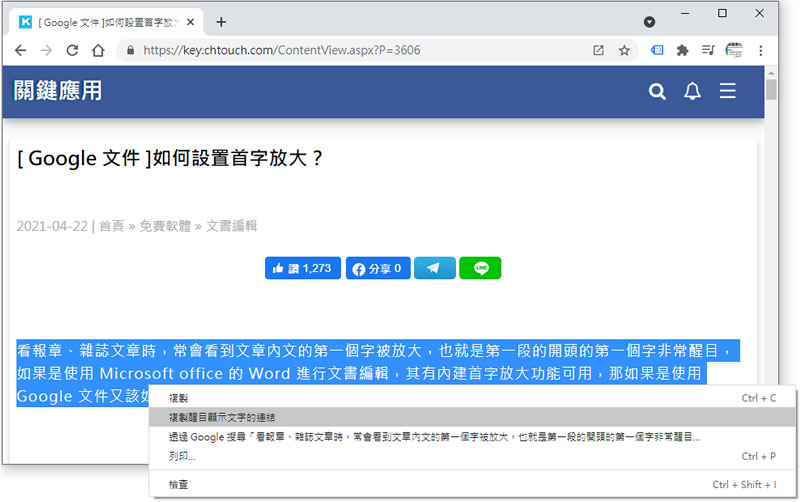Click the profile avatar icon in toolbar
The height and width of the screenshot is (502, 800).
click(x=734, y=50)
